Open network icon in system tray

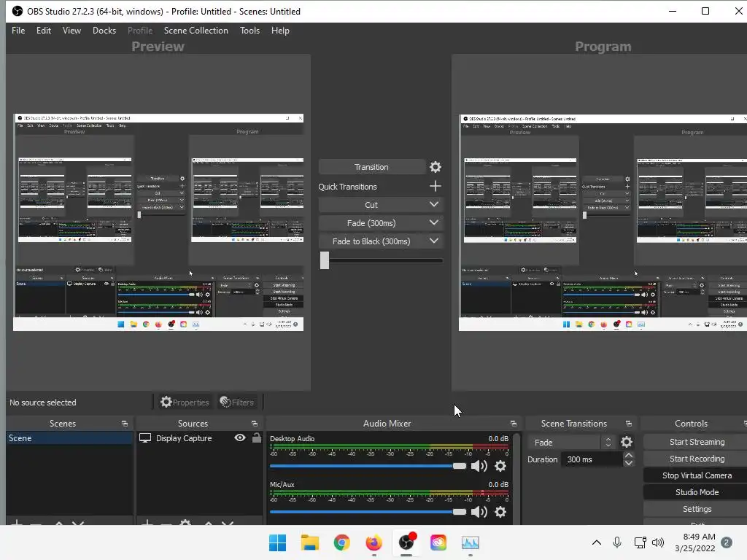click(x=640, y=542)
